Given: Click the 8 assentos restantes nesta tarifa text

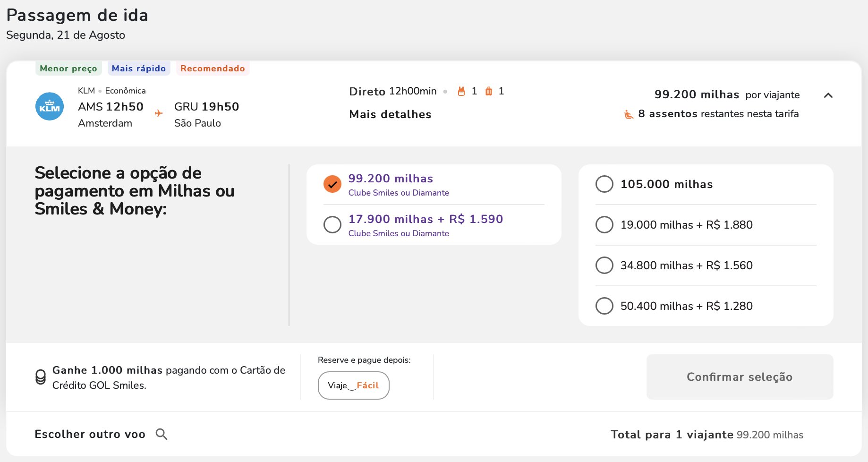Looking at the screenshot, I should point(718,114).
